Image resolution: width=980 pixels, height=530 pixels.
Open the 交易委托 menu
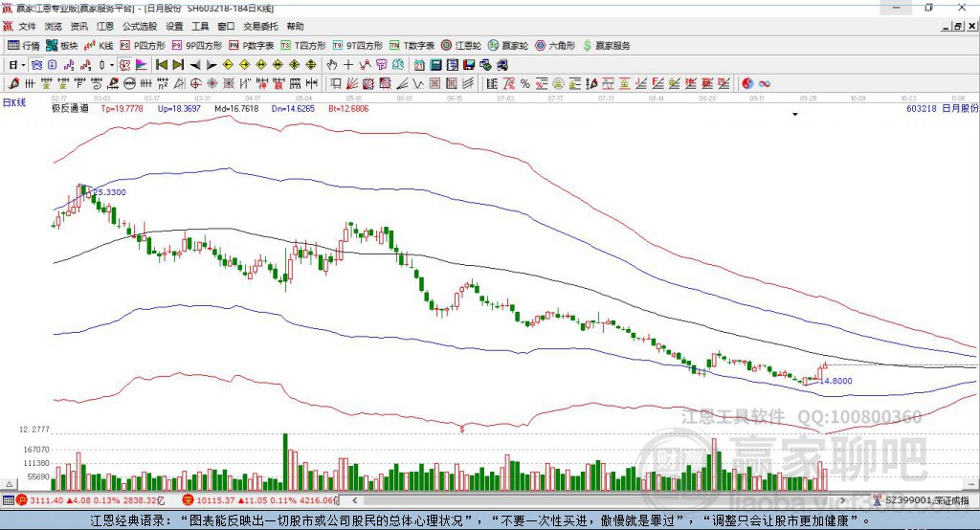260,26
